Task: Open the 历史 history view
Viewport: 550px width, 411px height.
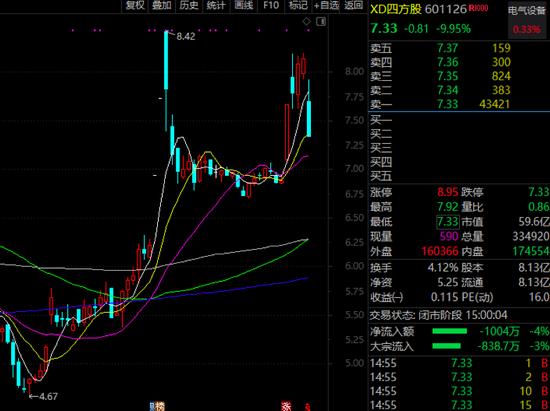Action: pyautogui.click(x=189, y=5)
